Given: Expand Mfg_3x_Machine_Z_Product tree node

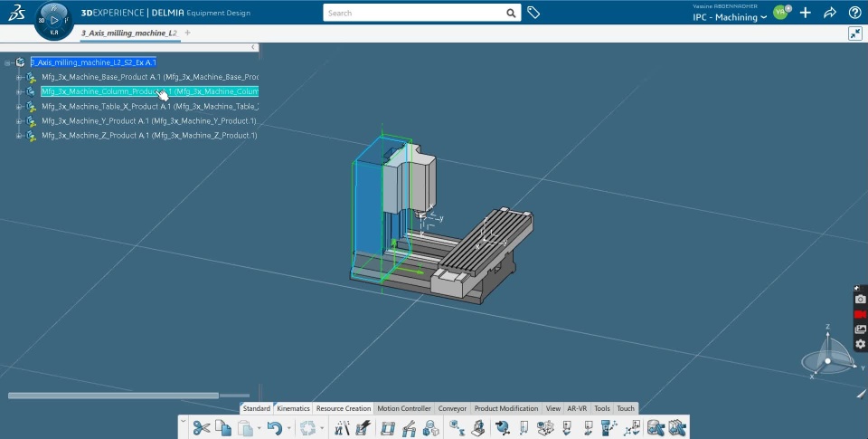Looking at the screenshot, I should tap(19, 136).
